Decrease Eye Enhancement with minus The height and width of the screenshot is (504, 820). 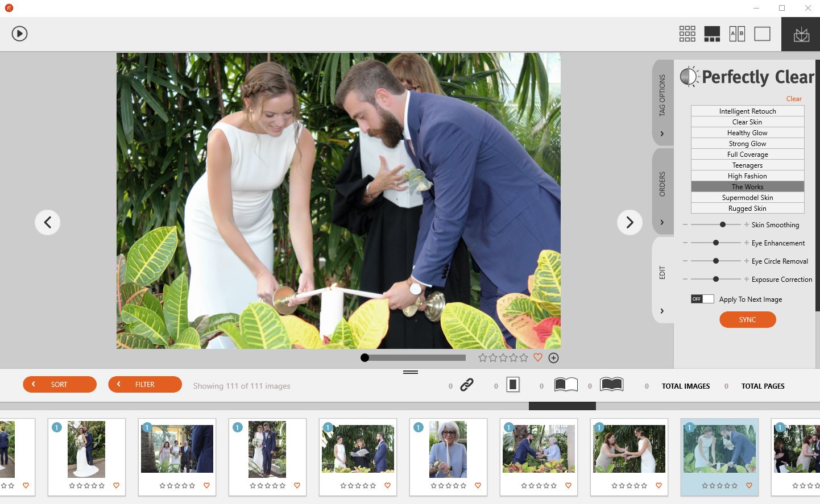point(685,243)
